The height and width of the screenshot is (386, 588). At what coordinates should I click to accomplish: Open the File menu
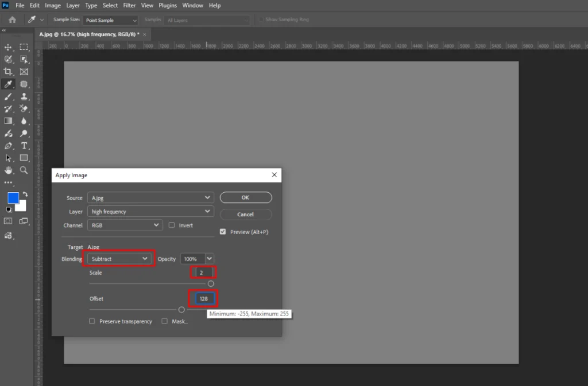pos(20,5)
